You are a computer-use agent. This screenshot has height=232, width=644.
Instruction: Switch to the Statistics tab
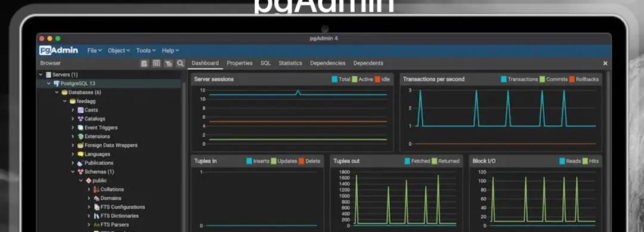click(290, 63)
